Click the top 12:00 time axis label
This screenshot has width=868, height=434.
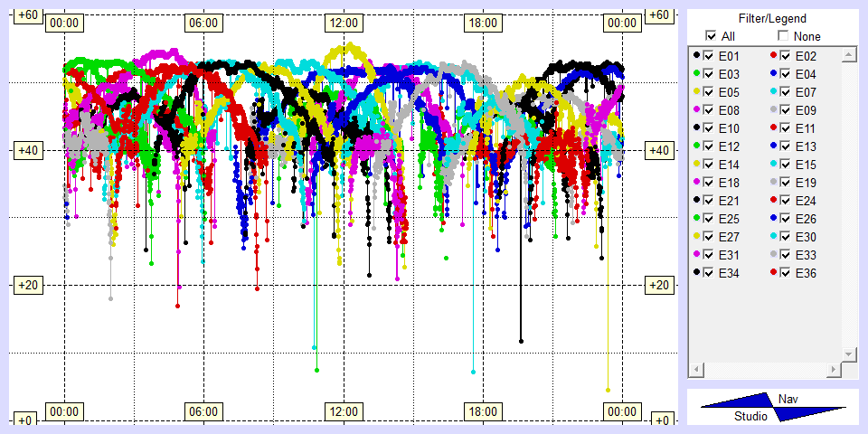coord(343,23)
